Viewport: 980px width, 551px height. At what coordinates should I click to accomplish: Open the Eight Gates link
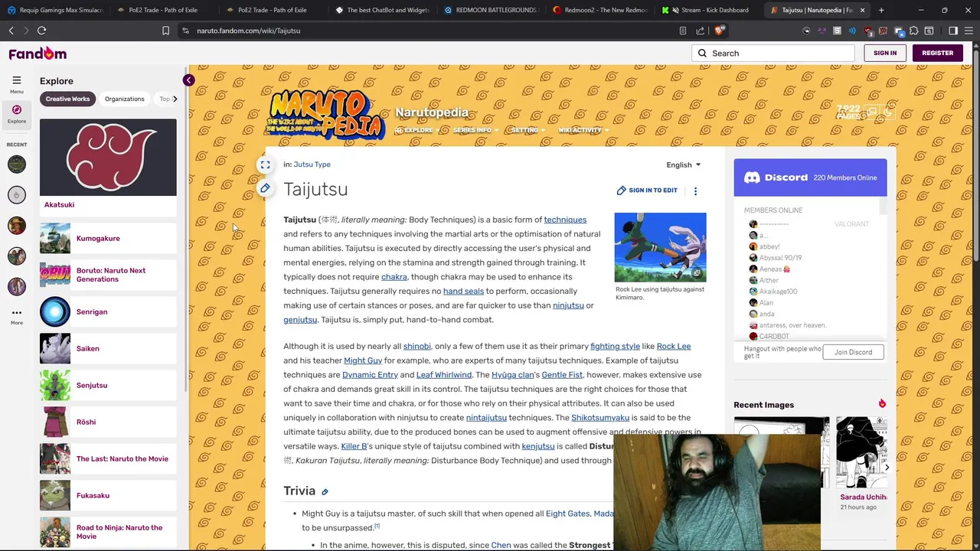pos(567,514)
